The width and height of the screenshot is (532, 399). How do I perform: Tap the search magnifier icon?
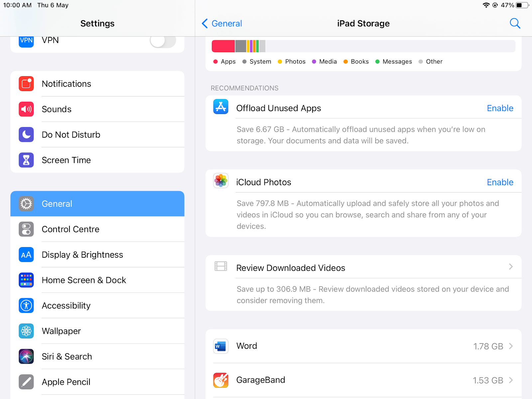515,23
